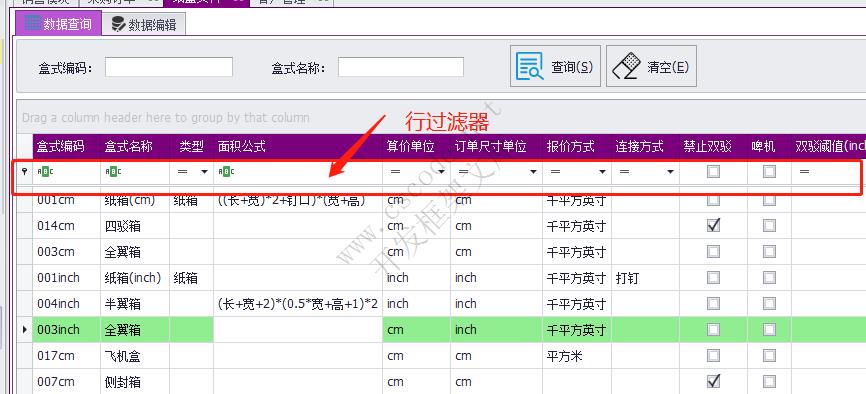Switch to the 数据查询 tab

click(59, 24)
